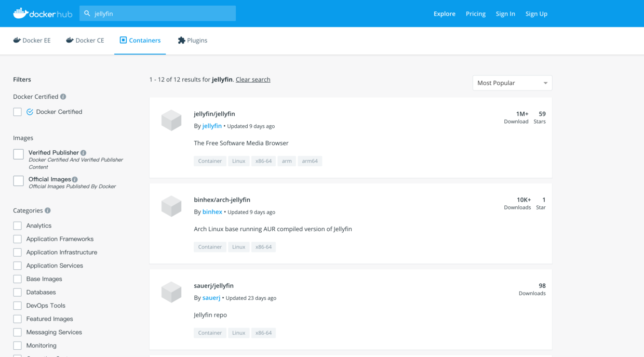Click the Official Images info icon
The width and height of the screenshot is (644, 357).
[75, 179]
